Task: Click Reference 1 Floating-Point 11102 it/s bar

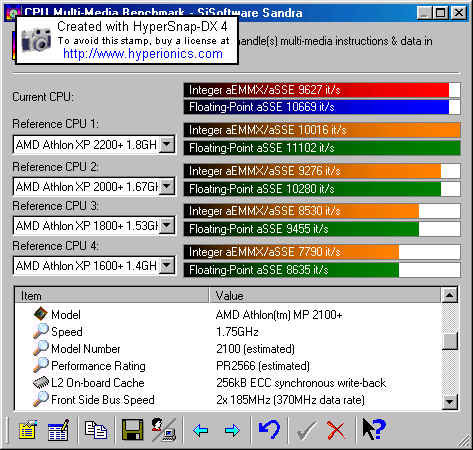Action: tap(322, 148)
